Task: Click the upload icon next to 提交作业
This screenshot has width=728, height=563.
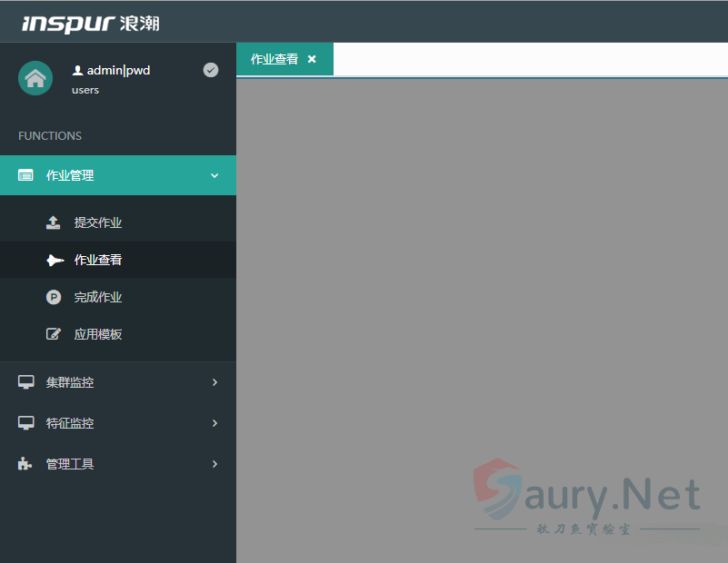Action: click(x=54, y=222)
